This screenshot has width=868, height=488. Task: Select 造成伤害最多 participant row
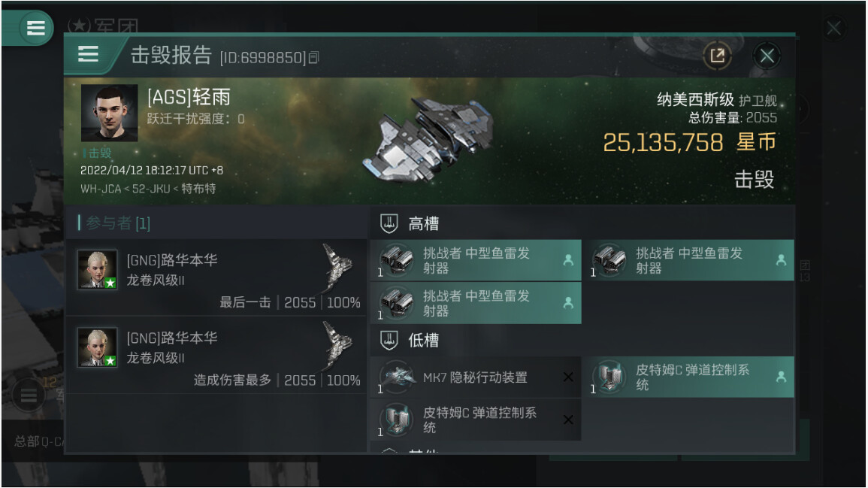pos(217,355)
